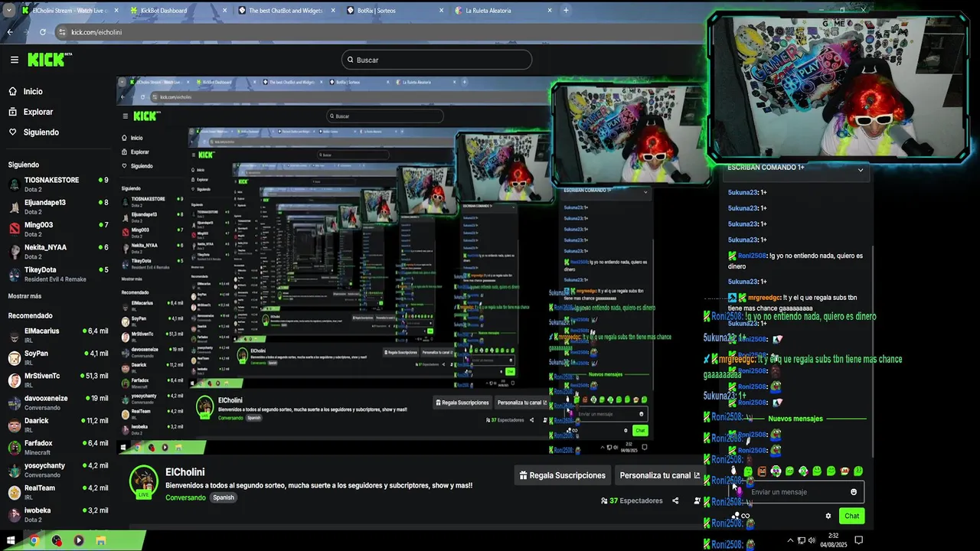The width and height of the screenshot is (980, 551).
Task: Click the Conversando category link
Action: click(185, 497)
